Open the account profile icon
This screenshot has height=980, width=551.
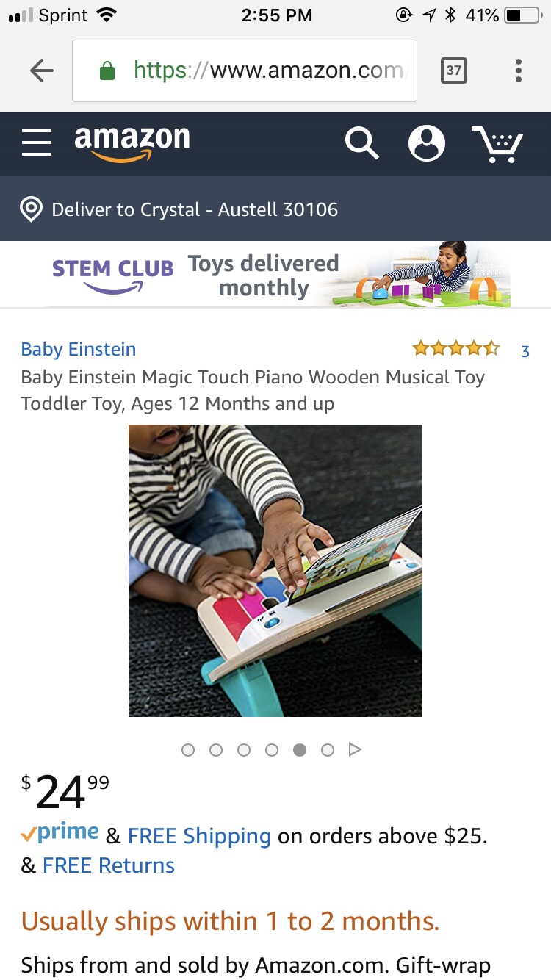427,143
